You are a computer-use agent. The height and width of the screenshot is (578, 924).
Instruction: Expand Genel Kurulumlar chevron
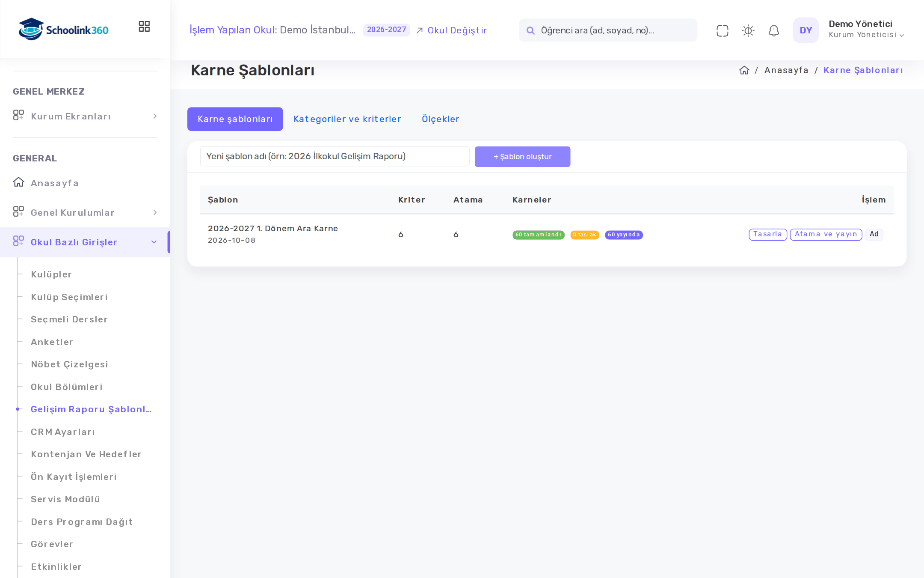pyautogui.click(x=155, y=212)
